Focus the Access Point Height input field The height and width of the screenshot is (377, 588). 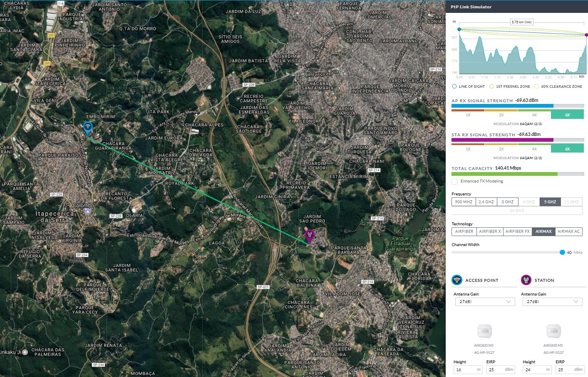(467, 369)
